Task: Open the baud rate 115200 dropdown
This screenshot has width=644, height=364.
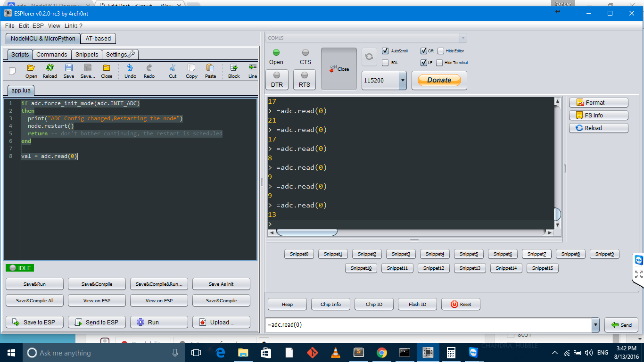Action: point(403,81)
